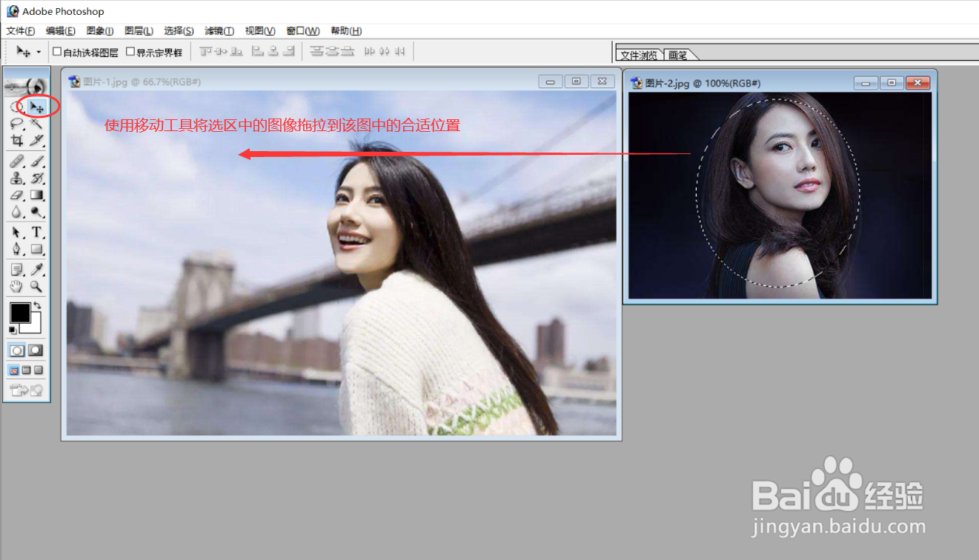Screen dimensions: 979x560
Task: Switch to Standard editing mode
Action: click(16, 350)
